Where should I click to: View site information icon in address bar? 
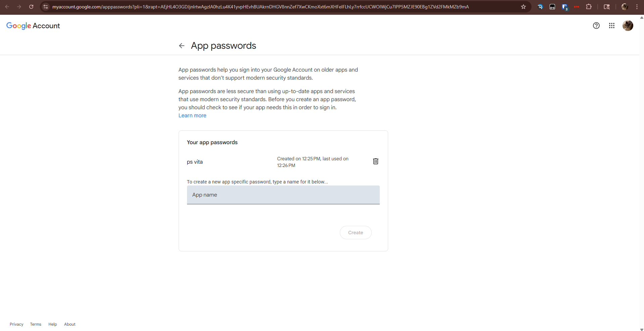click(x=46, y=7)
